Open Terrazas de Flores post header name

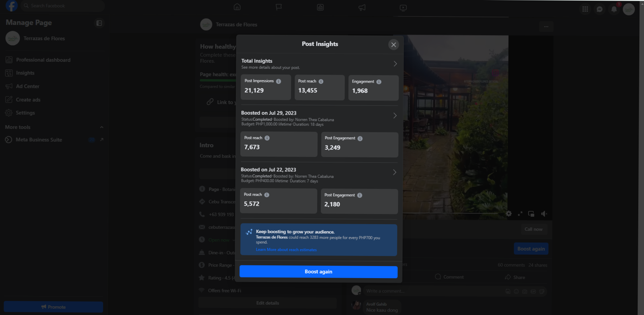(x=237, y=25)
